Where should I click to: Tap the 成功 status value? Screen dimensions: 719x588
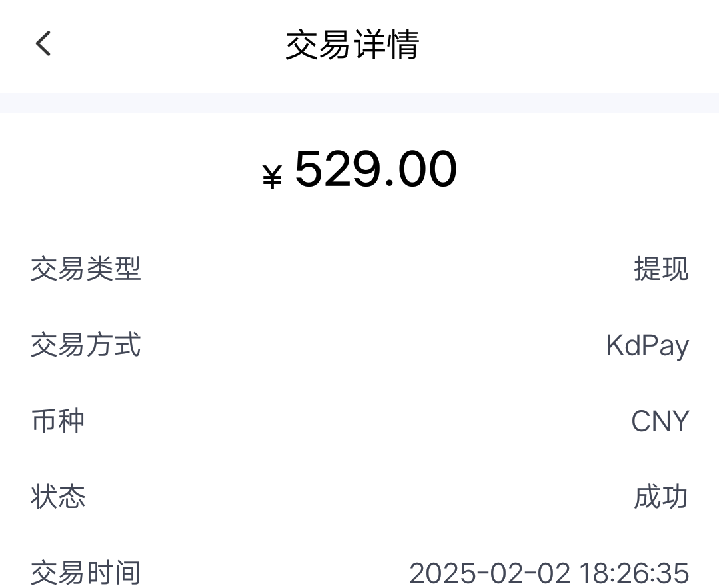coord(661,497)
